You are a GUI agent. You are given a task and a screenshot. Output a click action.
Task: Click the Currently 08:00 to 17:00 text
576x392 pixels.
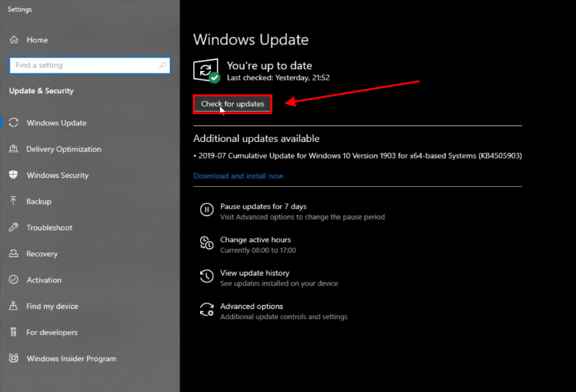pos(258,250)
